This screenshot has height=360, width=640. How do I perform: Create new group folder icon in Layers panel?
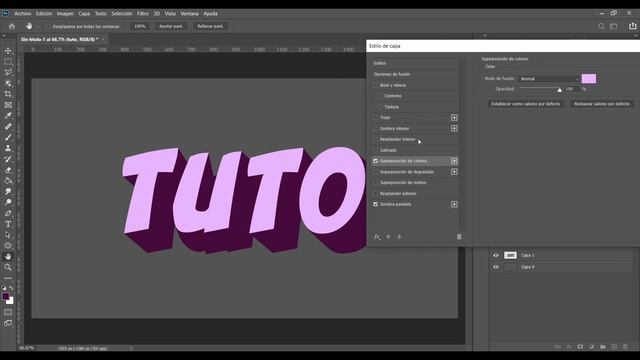pos(603,347)
